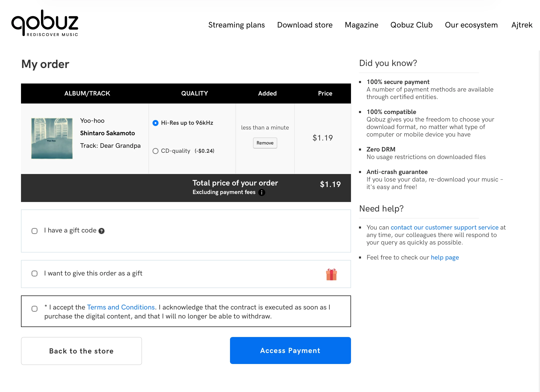Open the Streaming plans menu

point(236,25)
